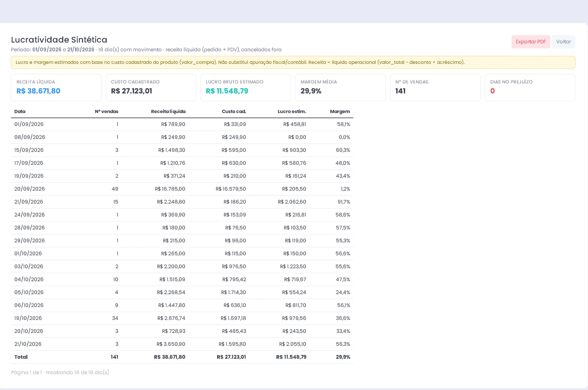588x390 pixels.
Task: Click the Nº vendas column header
Action: (x=107, y=112)
